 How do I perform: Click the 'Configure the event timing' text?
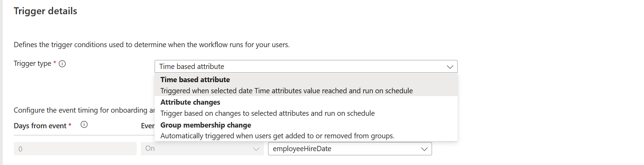83,110
